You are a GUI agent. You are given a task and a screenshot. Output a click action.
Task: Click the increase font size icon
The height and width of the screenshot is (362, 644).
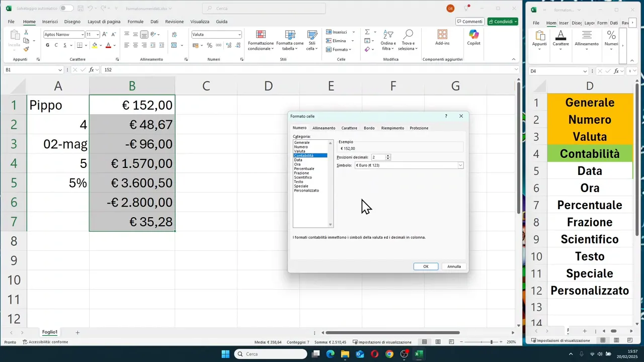105,34
